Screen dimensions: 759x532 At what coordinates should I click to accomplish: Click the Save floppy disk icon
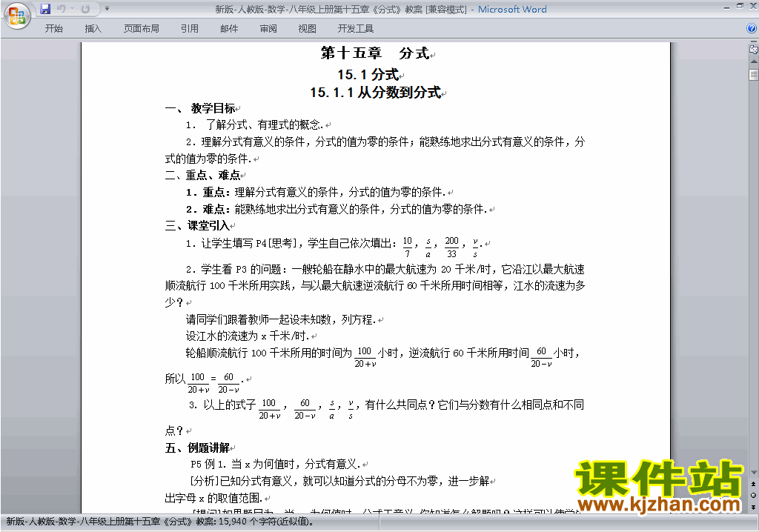(x=45, y=9)
